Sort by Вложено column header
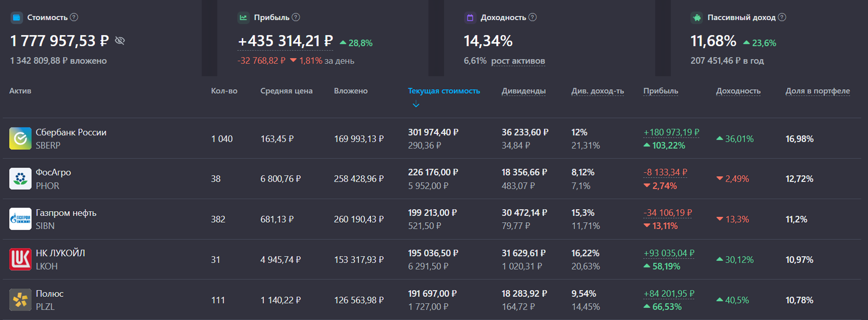Viewport: 868px width, 320px height. 351,91
